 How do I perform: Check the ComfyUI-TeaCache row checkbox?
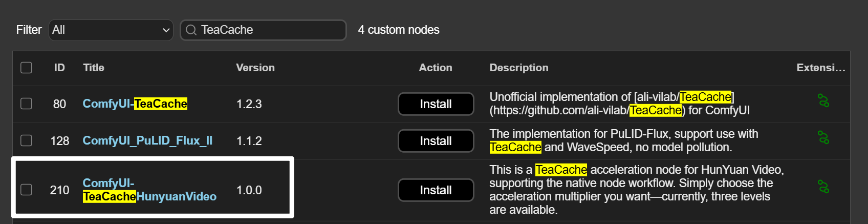click(26, 104)
